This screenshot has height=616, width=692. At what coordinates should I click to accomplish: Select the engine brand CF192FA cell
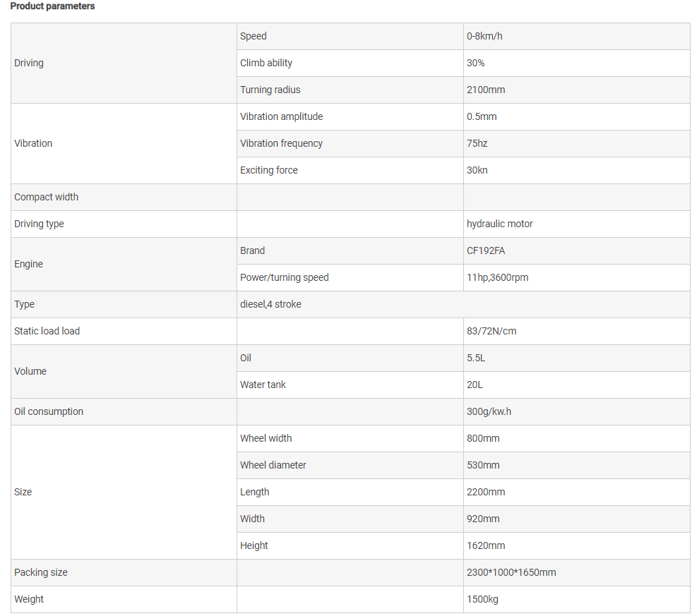576,251
